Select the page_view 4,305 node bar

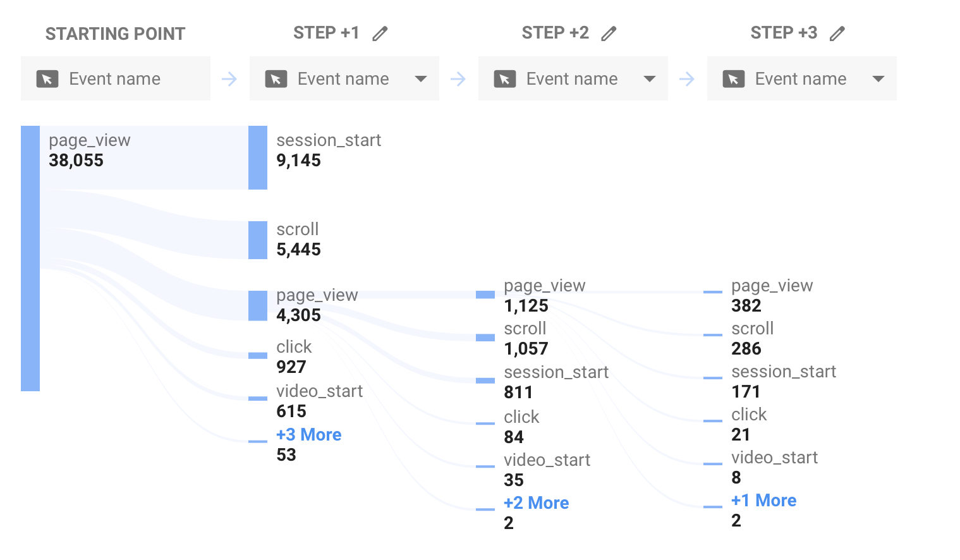258,306
